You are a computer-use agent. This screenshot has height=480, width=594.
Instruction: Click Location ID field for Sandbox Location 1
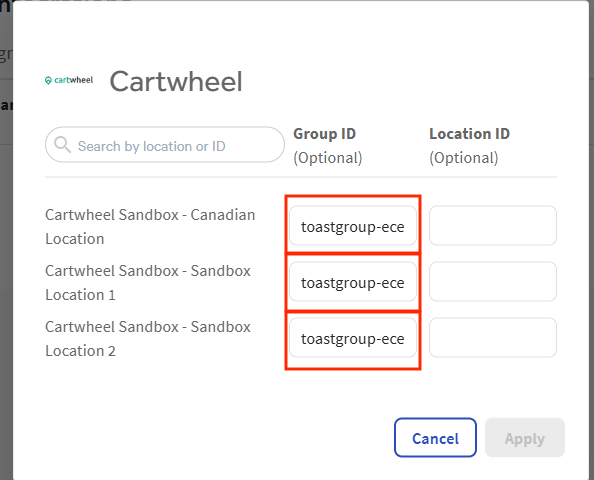tap(493, 281)
